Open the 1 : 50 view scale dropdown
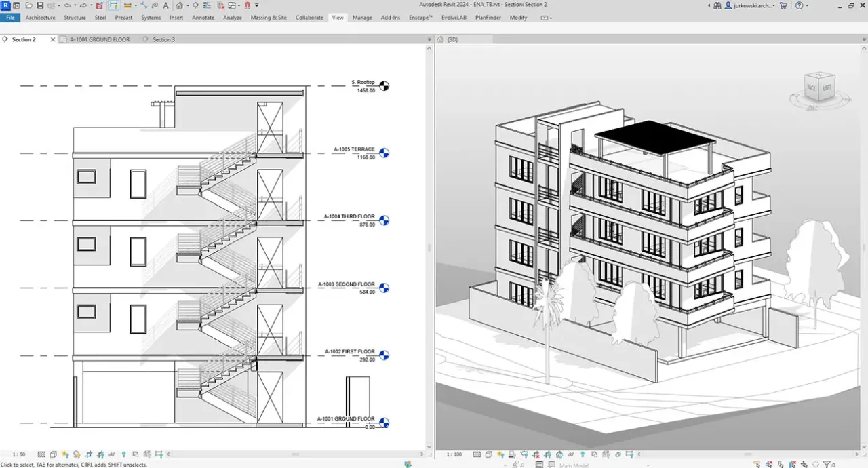Screen dimensions: 868x468 (x=19, y=454)
